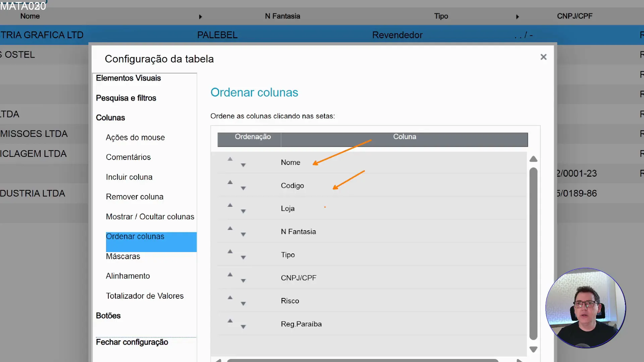The image size is (644, 362).
Task: Open the dropdown arrow on Tipo table header
Action: coord(517,16)
